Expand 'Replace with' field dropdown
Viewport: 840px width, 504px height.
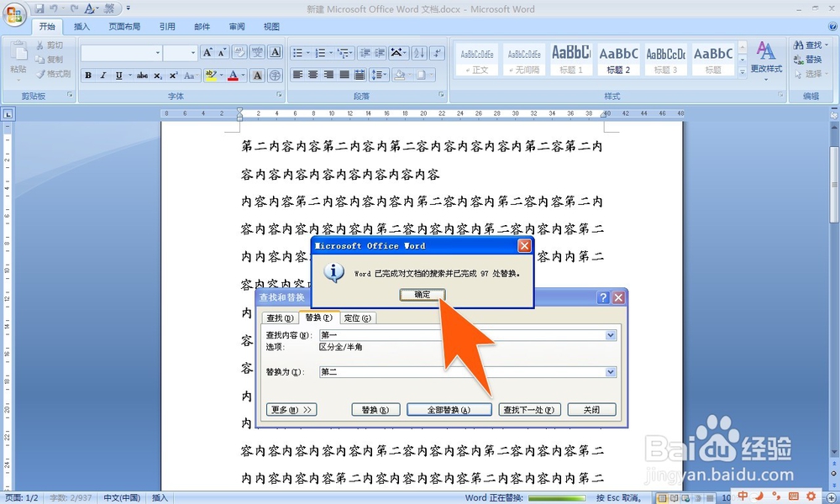[x=610, y=372]
